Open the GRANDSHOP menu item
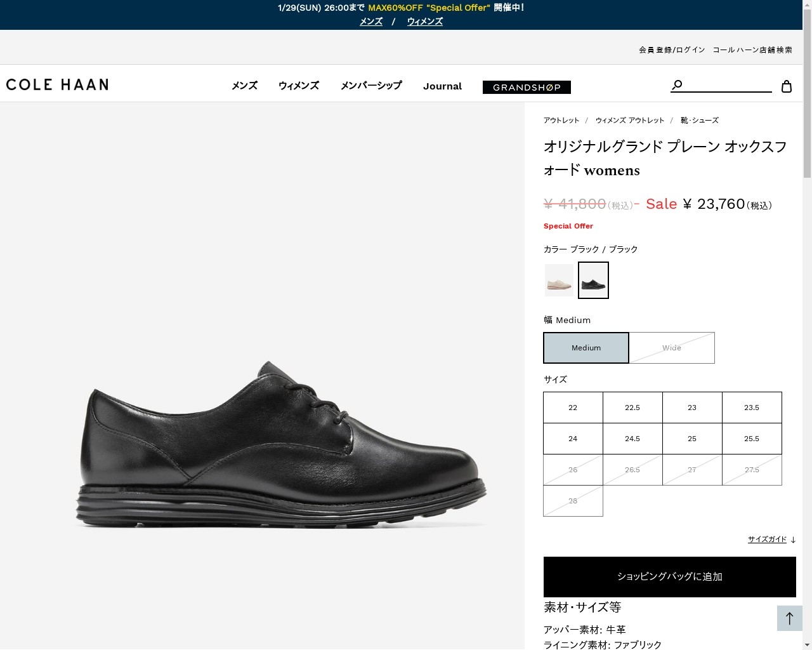The width and height of the screenshot is (812, 650). [527, 87]
